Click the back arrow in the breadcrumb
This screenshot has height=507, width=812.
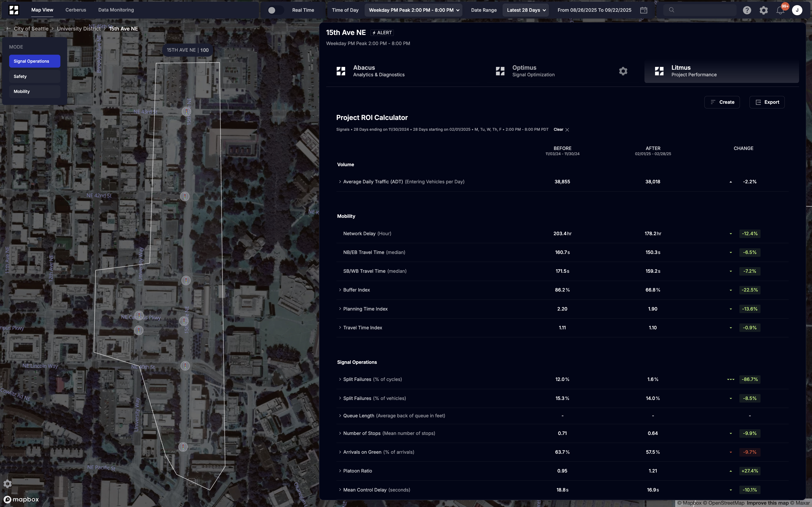coord(8,28)
